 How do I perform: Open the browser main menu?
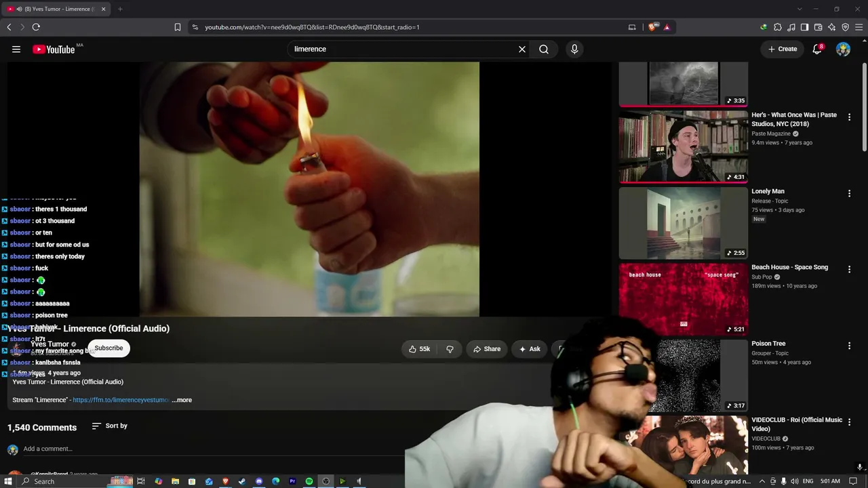[x=859, y=27]
